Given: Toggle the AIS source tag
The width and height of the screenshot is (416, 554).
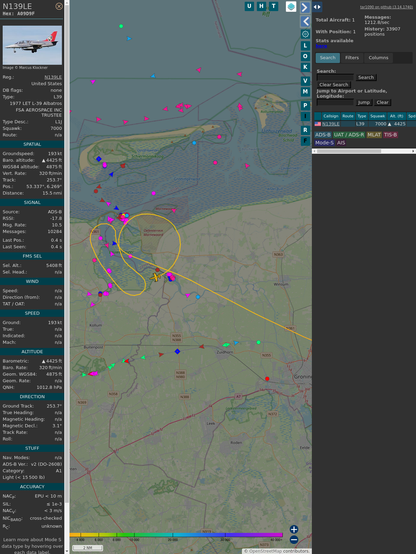Looking at the screenshot, I should click(341, 143).
